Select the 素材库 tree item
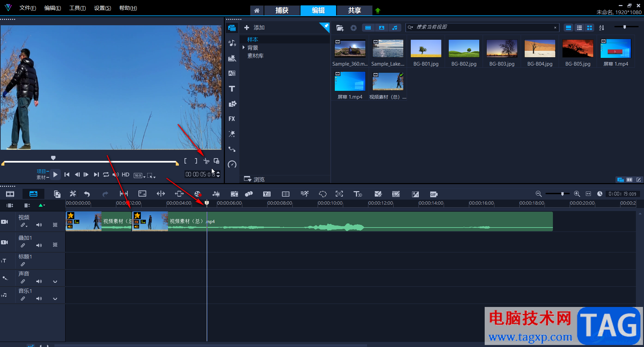644x347 pixels. coord(255,56)
